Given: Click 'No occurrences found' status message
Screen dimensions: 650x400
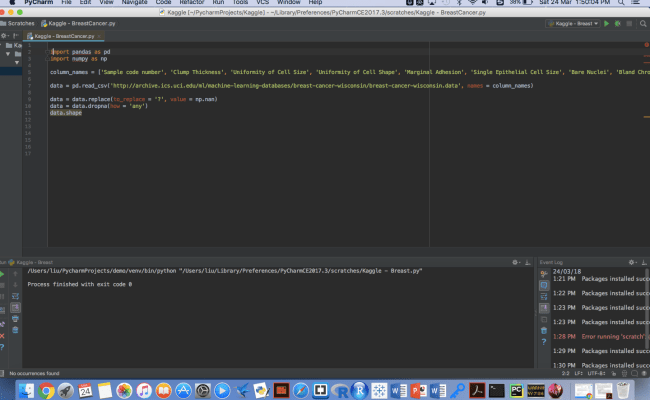Looking at the screenshot, I should click(34, 373).
